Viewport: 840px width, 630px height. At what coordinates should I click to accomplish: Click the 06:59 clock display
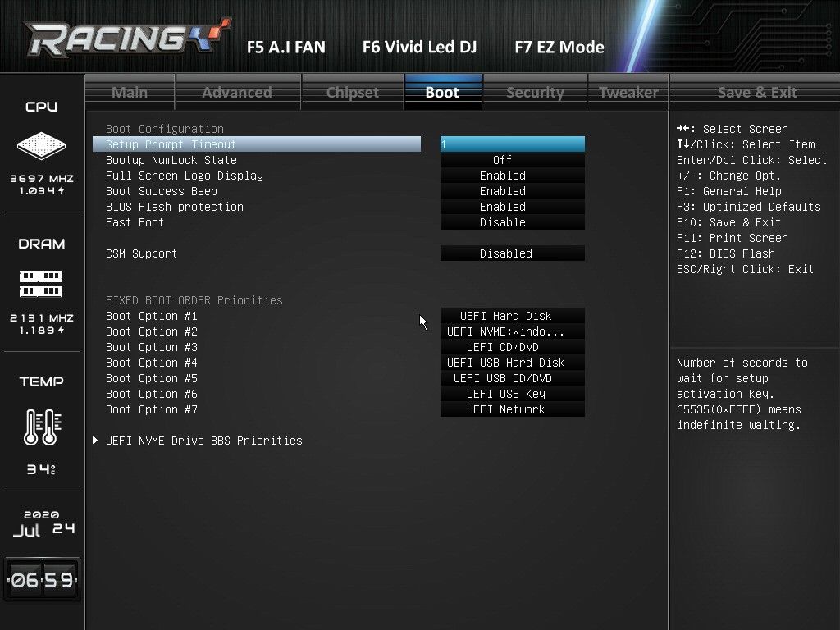pos(42,580)
